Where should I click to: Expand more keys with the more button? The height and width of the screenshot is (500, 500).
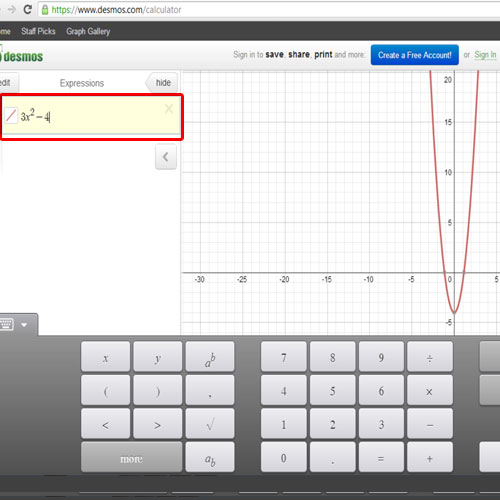131,458
